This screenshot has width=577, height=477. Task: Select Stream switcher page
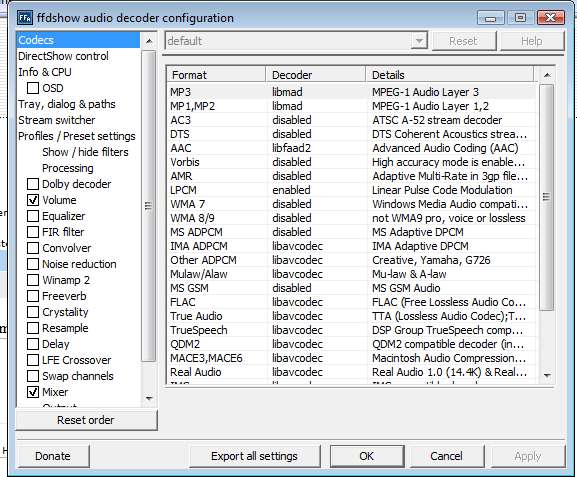click(57, 120)
